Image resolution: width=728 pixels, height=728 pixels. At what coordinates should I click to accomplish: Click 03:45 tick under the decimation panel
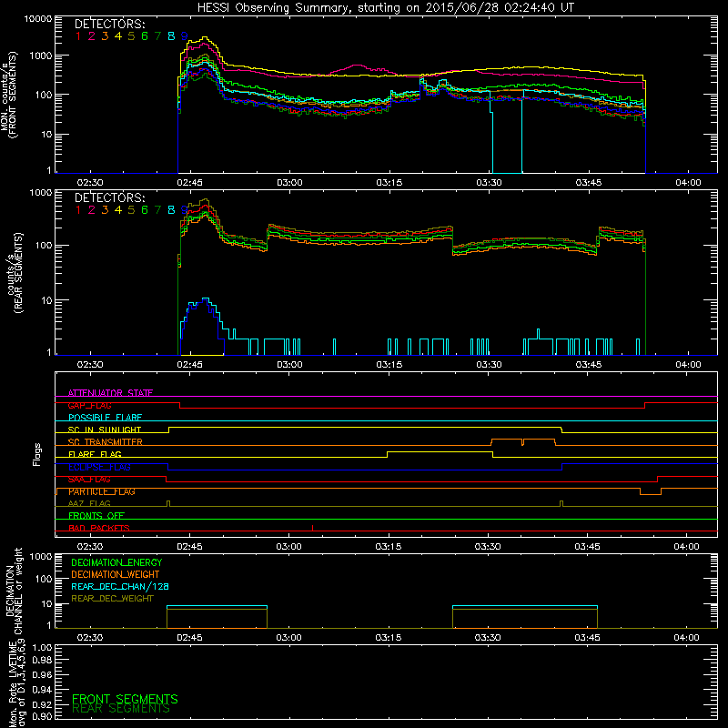tap(587, 638)
